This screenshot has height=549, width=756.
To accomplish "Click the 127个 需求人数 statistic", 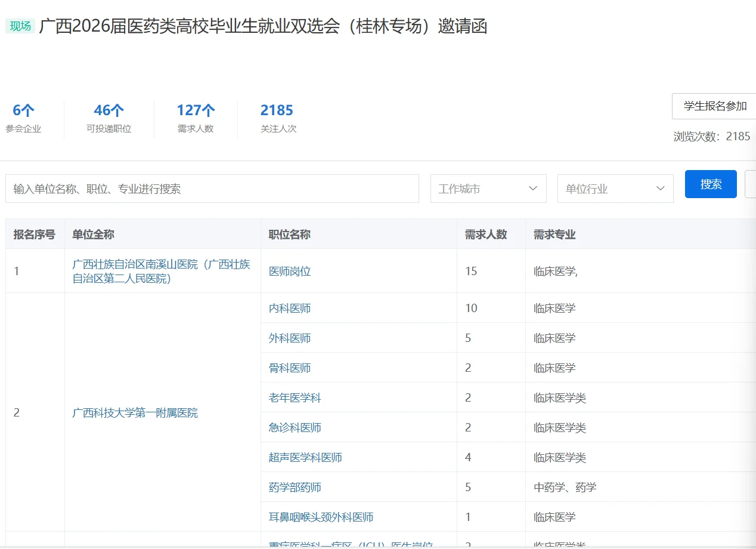I will pos(196,118).
